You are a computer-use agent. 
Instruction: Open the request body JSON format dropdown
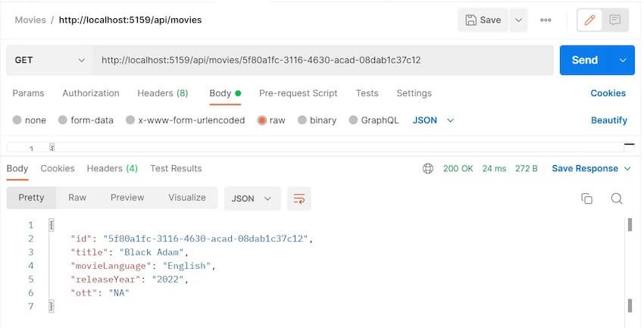tap(433, 120)
